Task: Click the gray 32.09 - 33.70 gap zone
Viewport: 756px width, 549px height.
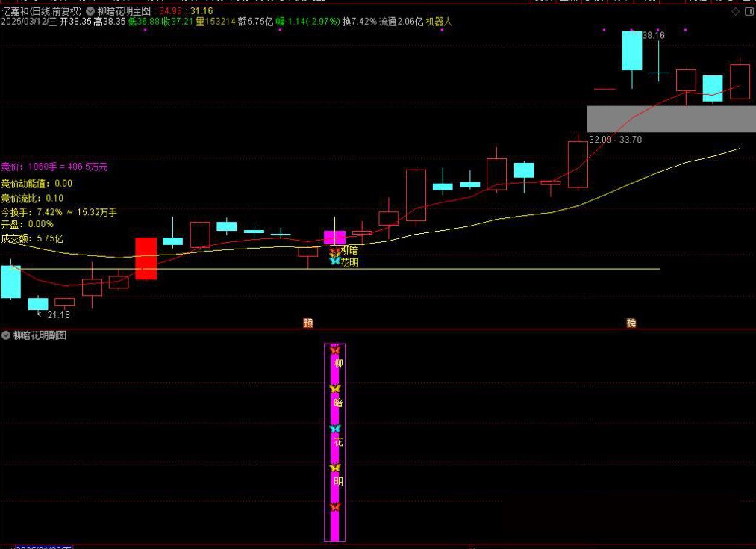Action: coord(671,119)
